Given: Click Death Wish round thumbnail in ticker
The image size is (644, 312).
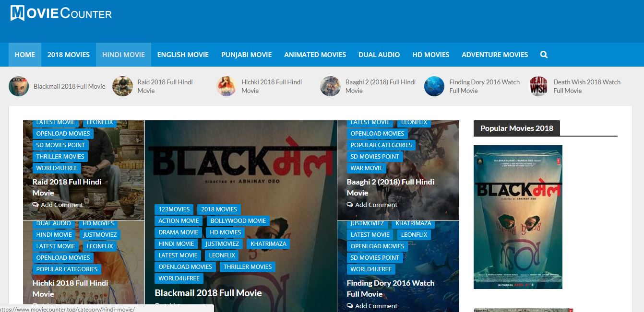Looking at the screenshot, I should click(x=538, y=86).
